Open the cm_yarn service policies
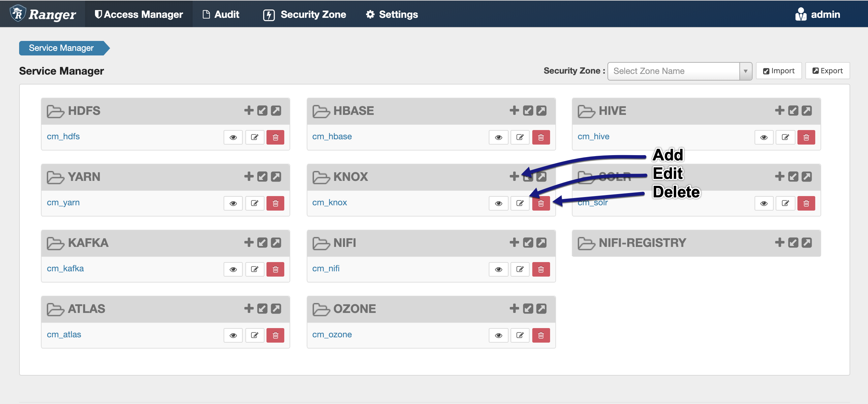 63,202
